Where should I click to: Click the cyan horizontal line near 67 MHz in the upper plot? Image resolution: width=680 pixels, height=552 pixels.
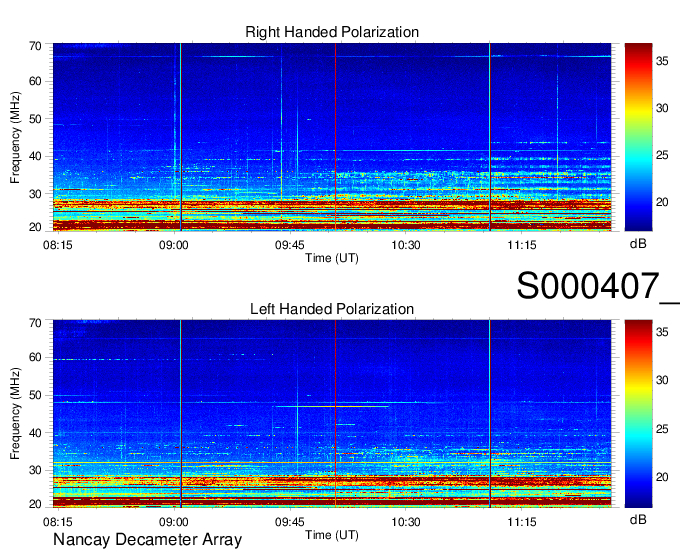point(332,56)
